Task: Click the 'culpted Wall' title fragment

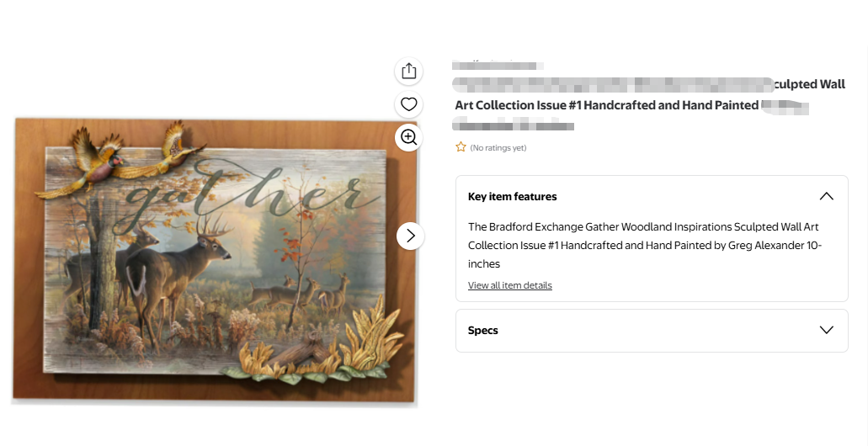Action: tap(809, 84)
